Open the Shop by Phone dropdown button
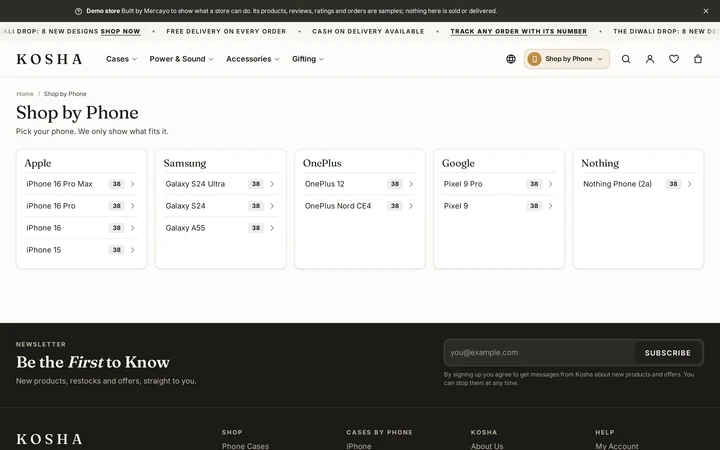Screen dimensions: 720x450 point(567,59)
